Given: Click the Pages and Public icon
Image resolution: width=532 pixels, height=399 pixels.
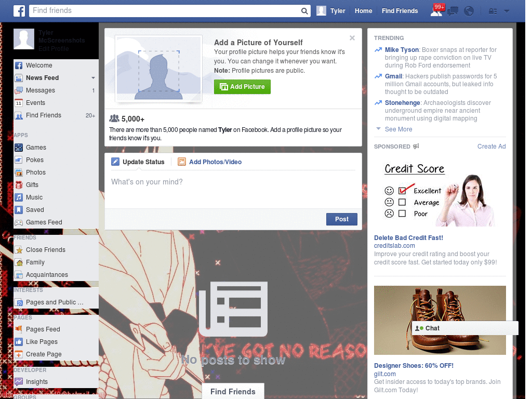Looking at the screenshot, I should pos(19,302).
